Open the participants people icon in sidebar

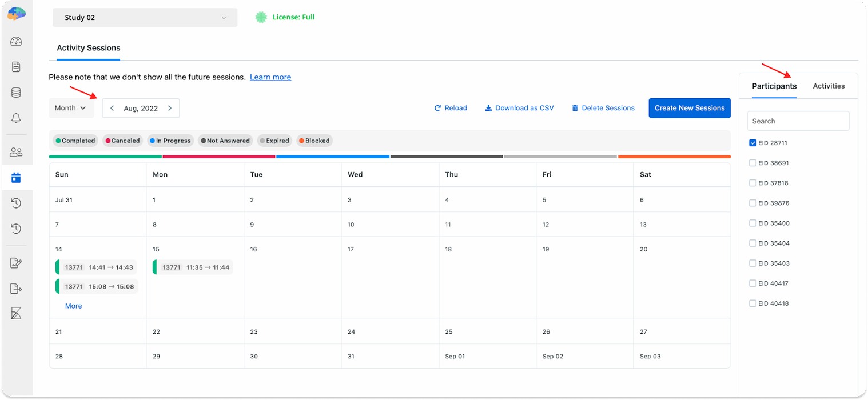[x=17, y=151]
